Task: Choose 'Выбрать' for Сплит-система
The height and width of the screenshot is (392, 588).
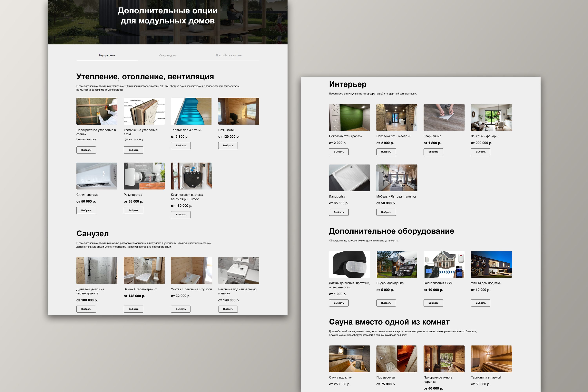Action: tap(86, 211)
